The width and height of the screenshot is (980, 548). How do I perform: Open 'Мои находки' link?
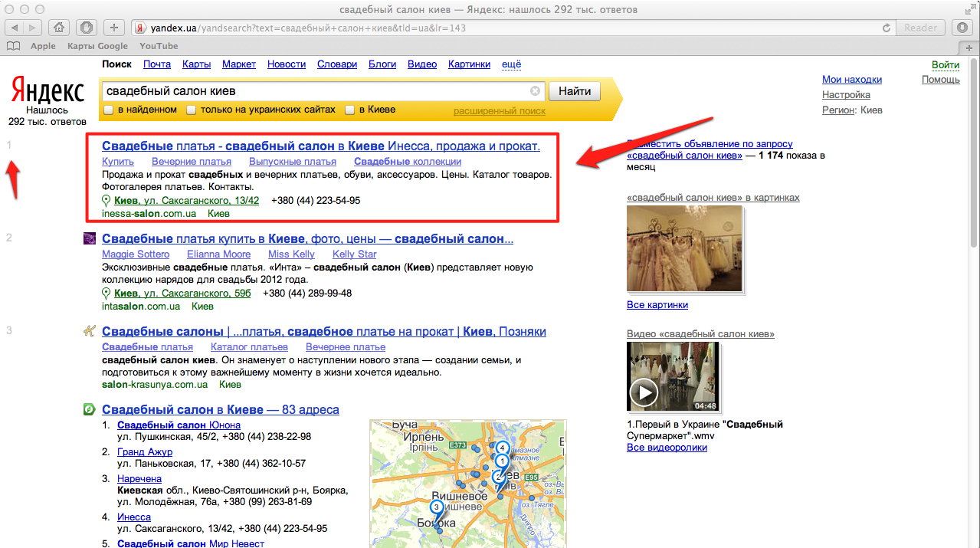tap(852, 80)
